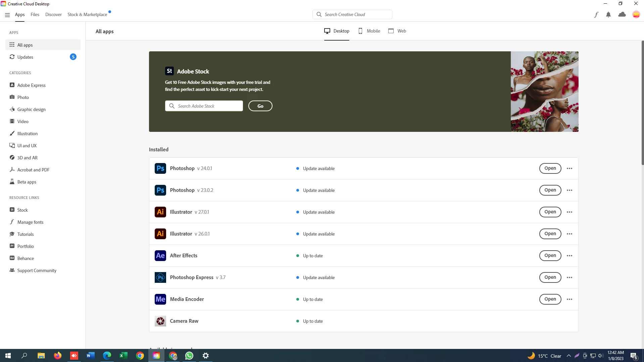644x362 pixels.
Task: Open WhatsApp from the taskbar
Action: [x=189, y=356]
